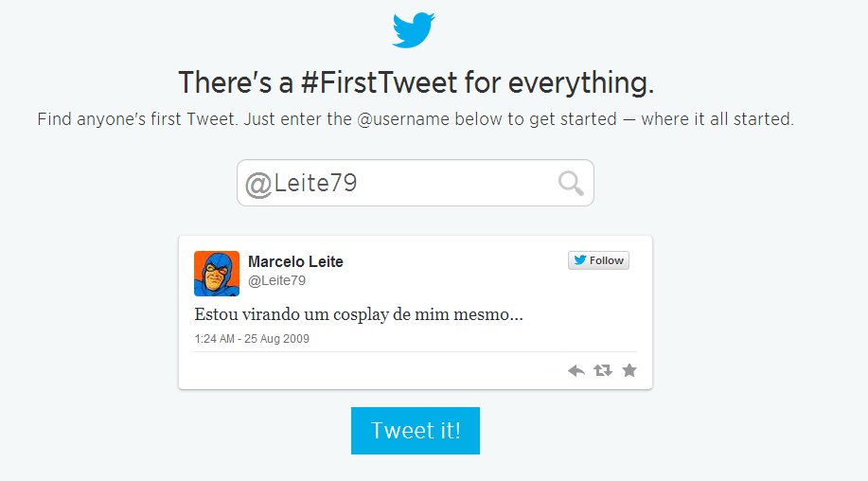This screenshot has height=481, width=868.
Task: Open the 1:24 AM - 25 Aug 2009 timestamp
Action: (252, 339)
